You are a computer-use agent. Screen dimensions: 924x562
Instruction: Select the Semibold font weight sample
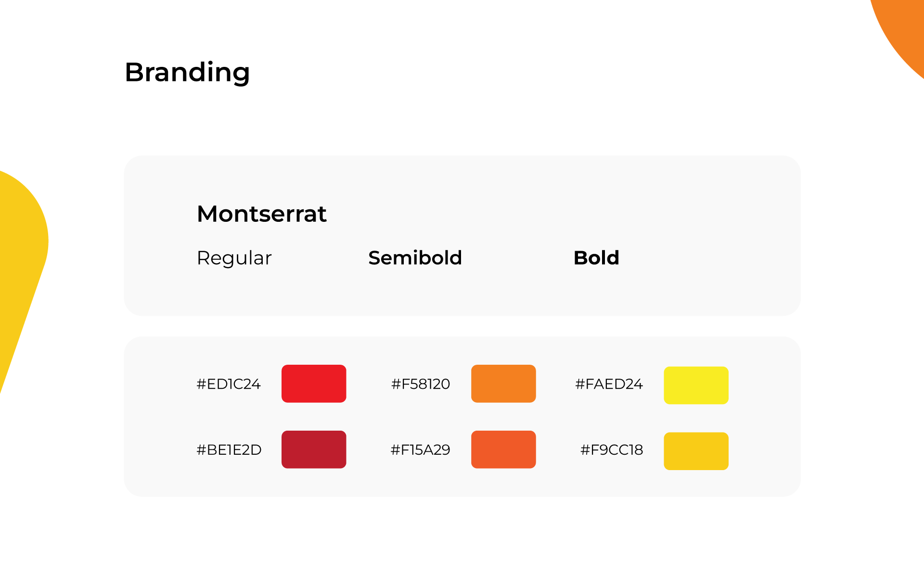[415, 258]
